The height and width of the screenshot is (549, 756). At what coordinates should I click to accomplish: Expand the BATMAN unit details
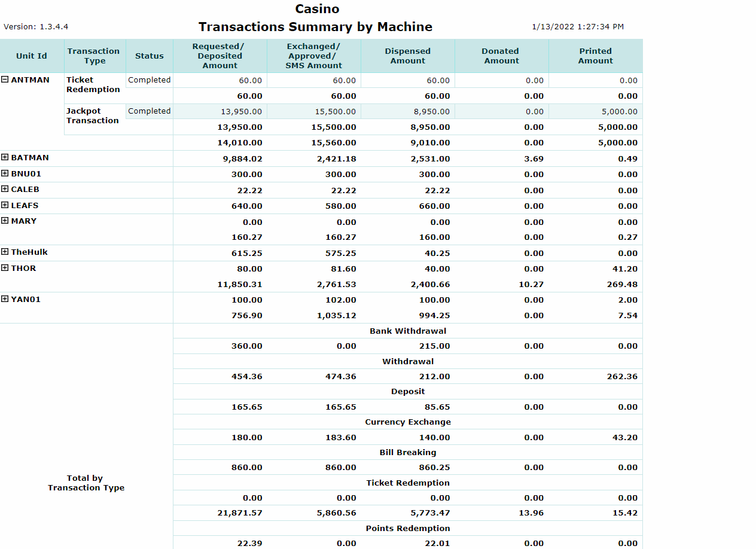[x=5, y=157]
